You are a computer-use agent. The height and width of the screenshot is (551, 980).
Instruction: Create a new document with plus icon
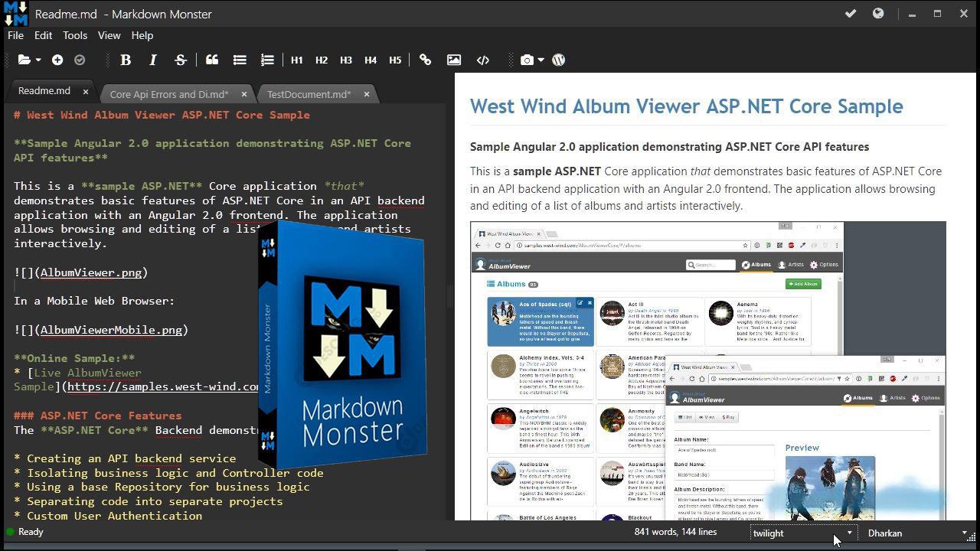point(57,60)
